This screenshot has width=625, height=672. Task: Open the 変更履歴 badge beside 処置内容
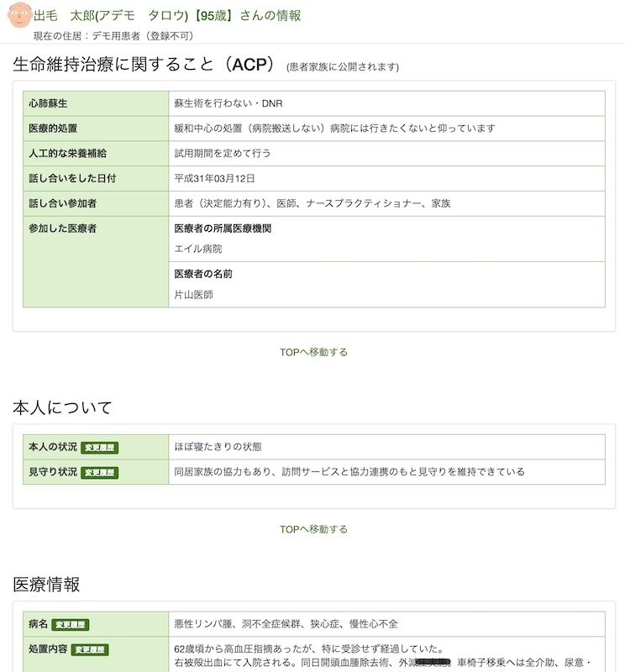point(91,650)
